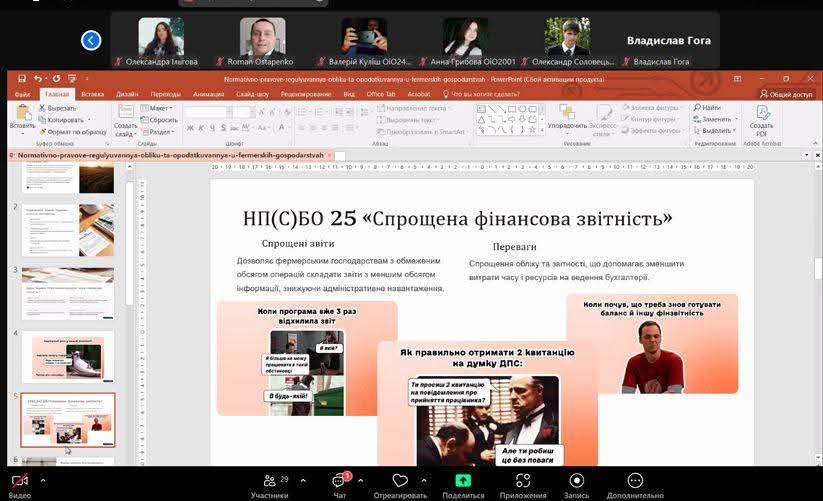The width and height of the screenshot is (823, 501).
Task: Open Макет layout dropdown
Action: (156, 108)
